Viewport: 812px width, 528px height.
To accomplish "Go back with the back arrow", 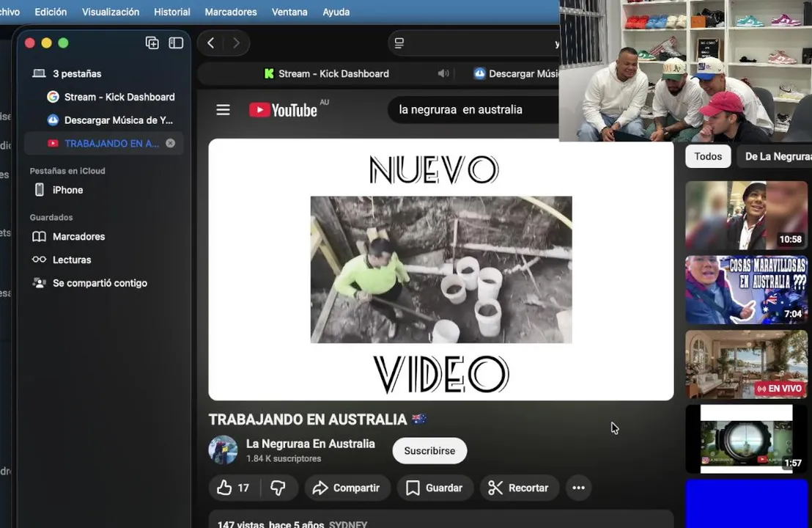I will tap(211, 43).
